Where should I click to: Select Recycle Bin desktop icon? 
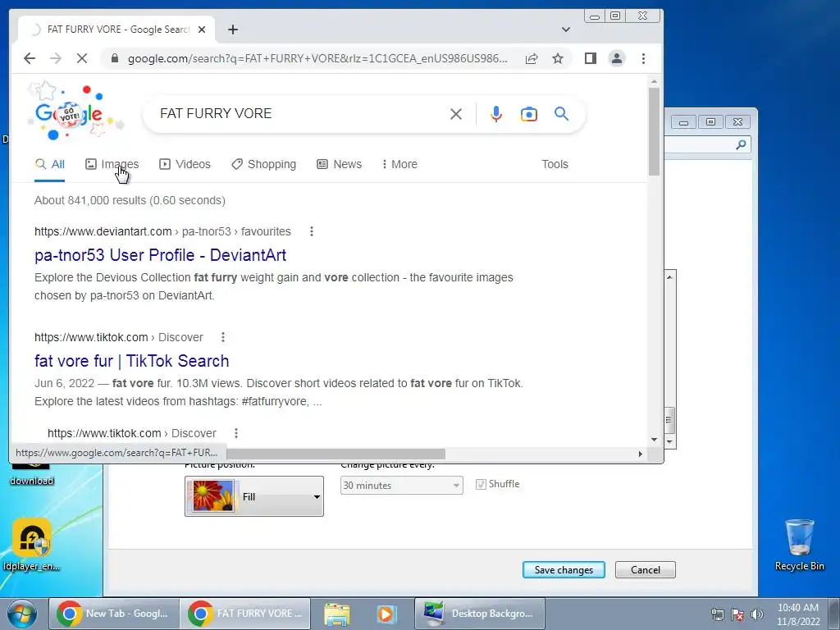click(799, 545)
